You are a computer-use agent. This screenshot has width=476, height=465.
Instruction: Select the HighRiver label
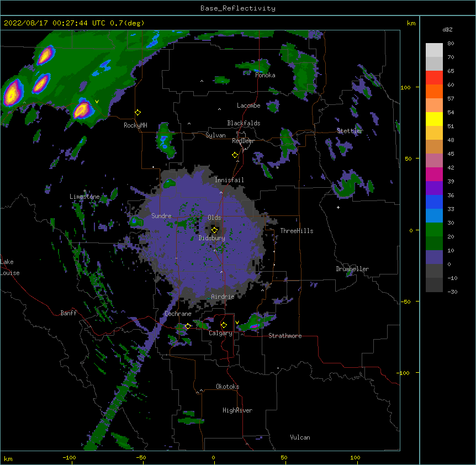(x=237, y=410)
